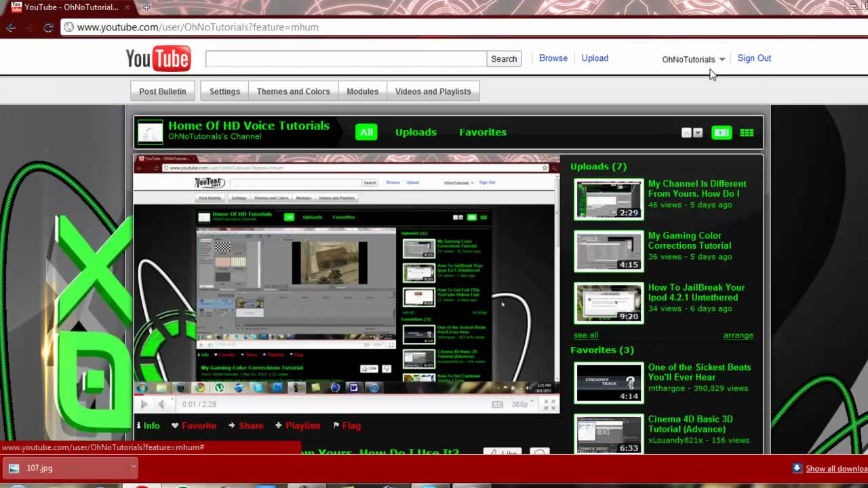The height and width of the screenshot is (488, 868).
Task: Open the Modules tab
Action: (363, 91)
